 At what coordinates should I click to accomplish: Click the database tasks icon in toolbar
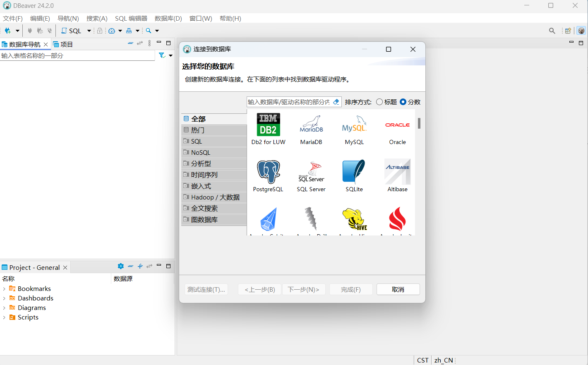[129, 31]
